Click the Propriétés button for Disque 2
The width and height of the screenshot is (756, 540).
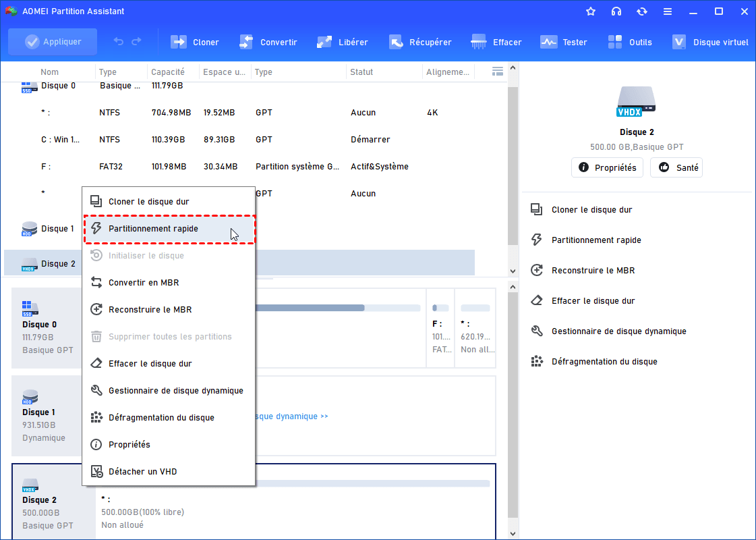coord(608,167)
